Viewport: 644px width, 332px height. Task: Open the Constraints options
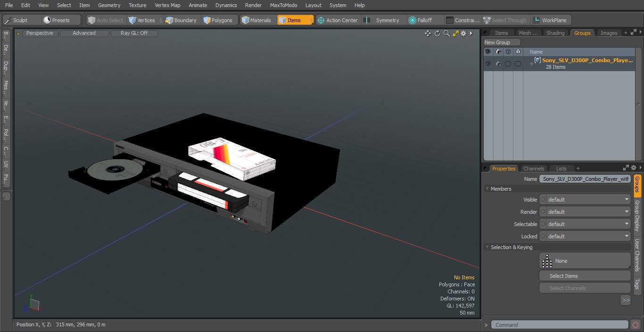[463, 20]
